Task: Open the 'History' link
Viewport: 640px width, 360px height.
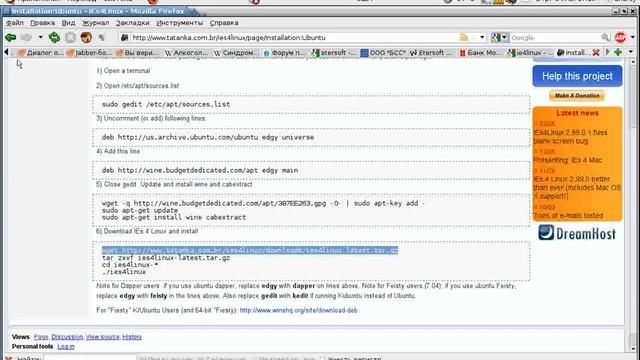Action: [132, 337]
